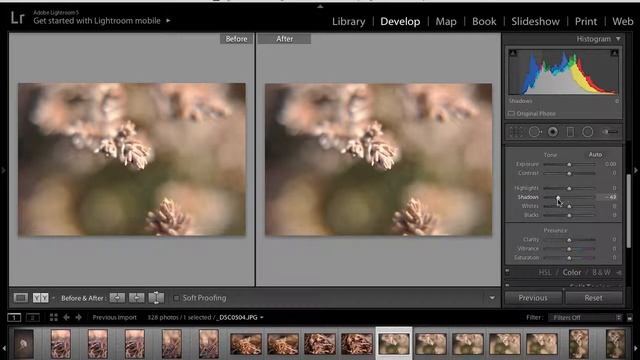Click the filter lock switch icon
The height and width of the screenshot is (360, 640).
630,318
